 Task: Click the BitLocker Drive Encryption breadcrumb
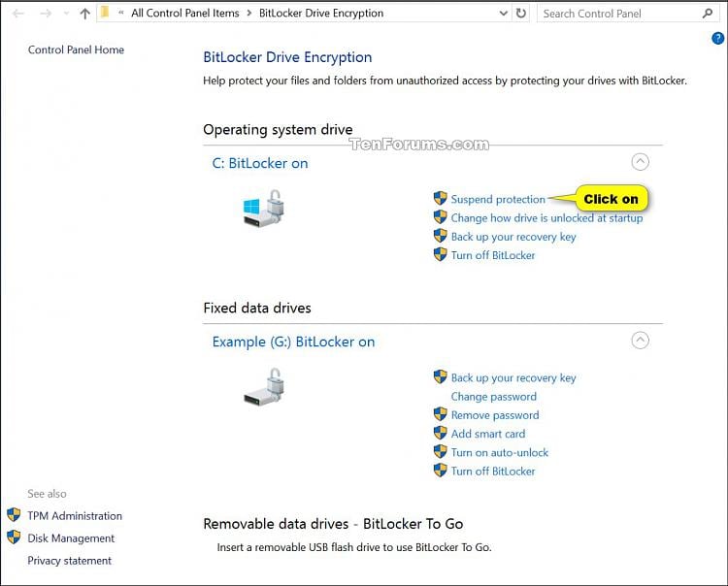click(321, 13)
